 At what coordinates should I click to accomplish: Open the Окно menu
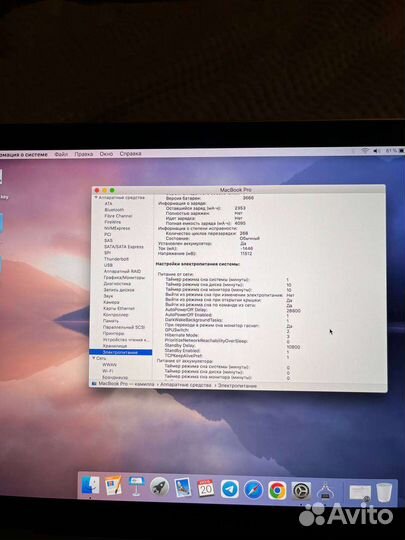106,154
